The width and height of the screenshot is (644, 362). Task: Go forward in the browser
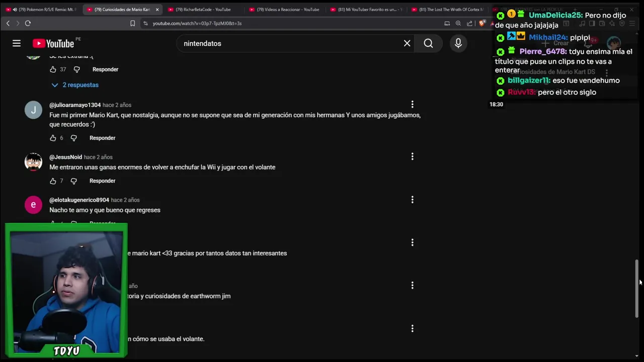point(18,23)
